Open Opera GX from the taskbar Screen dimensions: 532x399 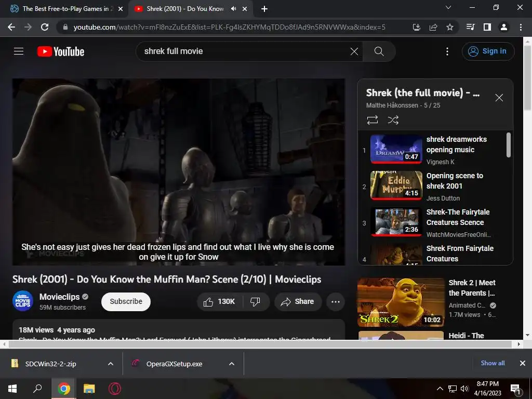click(115, 389)
